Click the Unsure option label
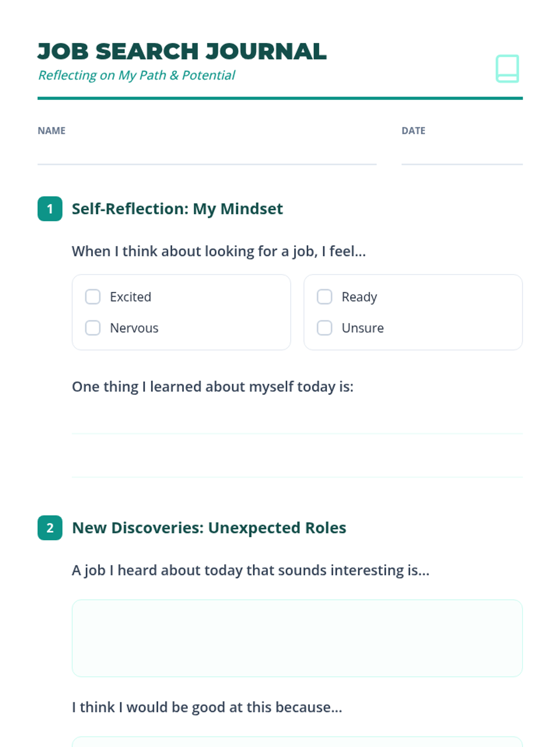This screenshot has width=560, height=747. point(363,328)
